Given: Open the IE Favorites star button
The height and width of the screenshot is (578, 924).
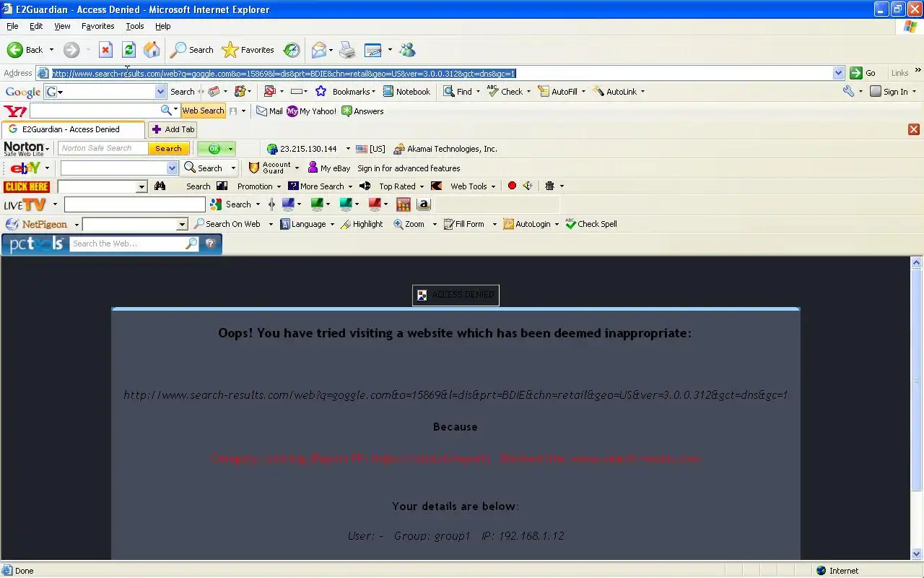Looking at the screenshot, I should [x=248, y=50].
